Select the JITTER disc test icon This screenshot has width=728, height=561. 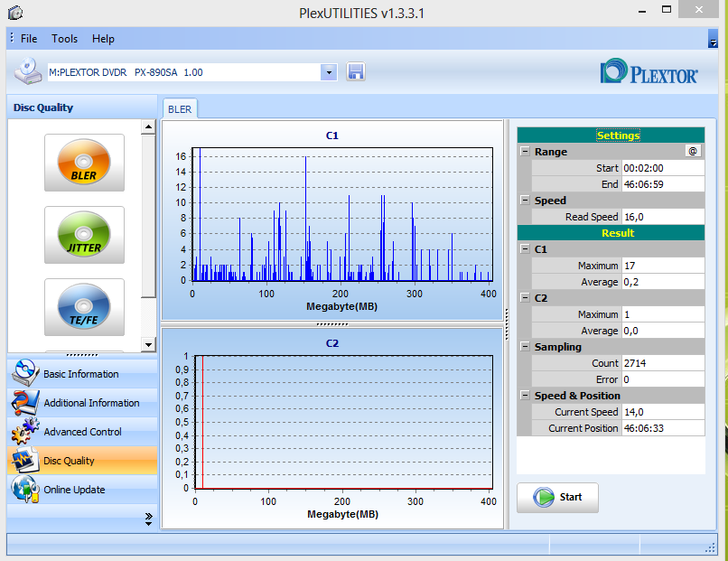(x=84, y=235)
